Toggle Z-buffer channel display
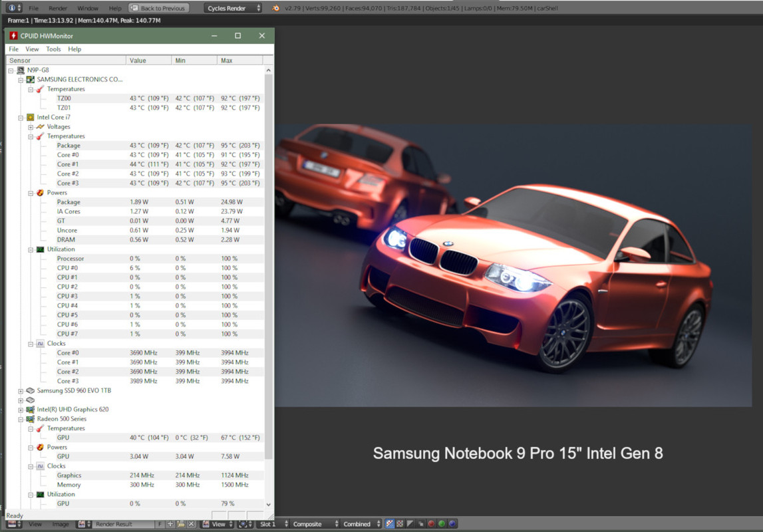Viewport: 763px width, 532px height. [421, 524]
